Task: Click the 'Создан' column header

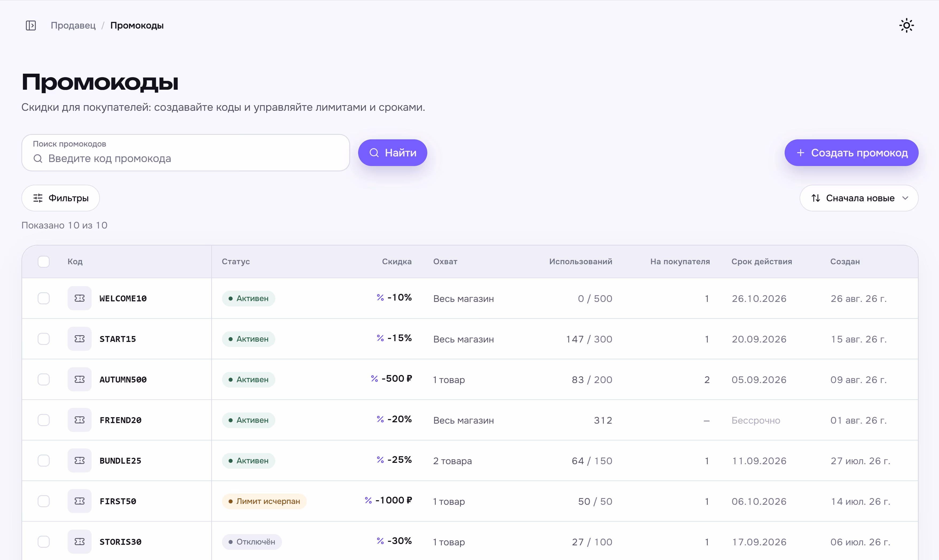Action: pyautogui.click(x=845, y=262)
